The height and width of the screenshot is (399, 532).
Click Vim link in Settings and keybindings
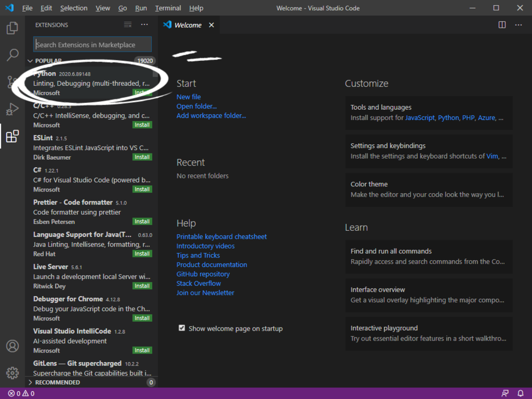point(492,156)
